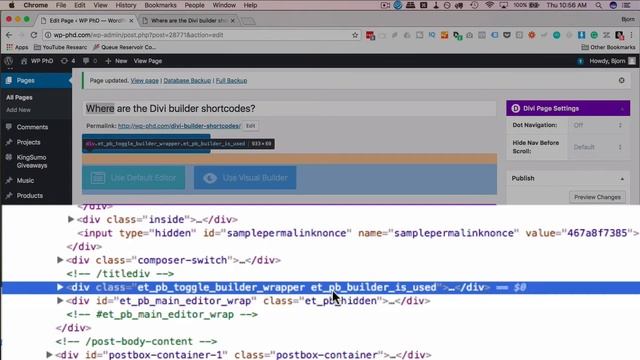Screen dimensions: 640x360
Task: Open Products in the sidebar
Action: tap(29, 196)
